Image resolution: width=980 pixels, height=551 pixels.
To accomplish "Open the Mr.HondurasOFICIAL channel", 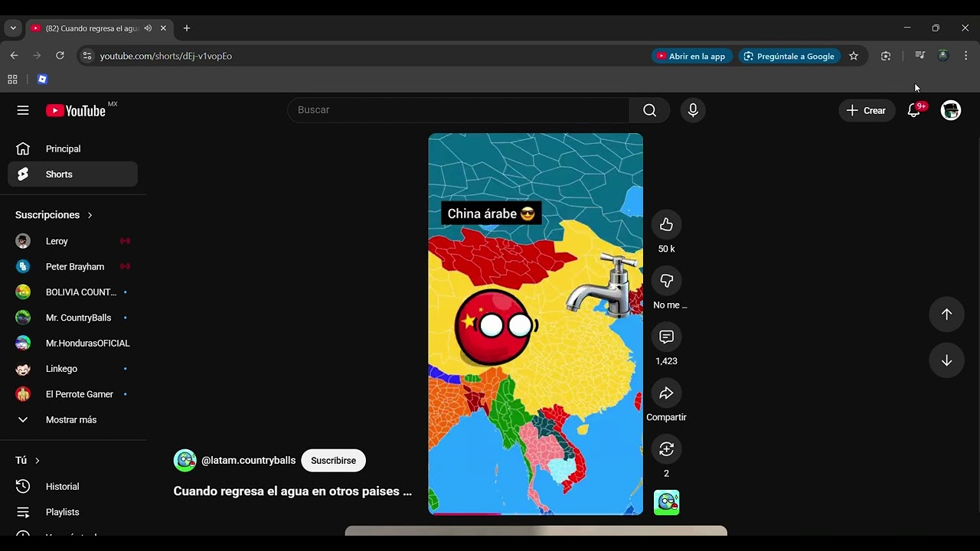I will point(73,344).
